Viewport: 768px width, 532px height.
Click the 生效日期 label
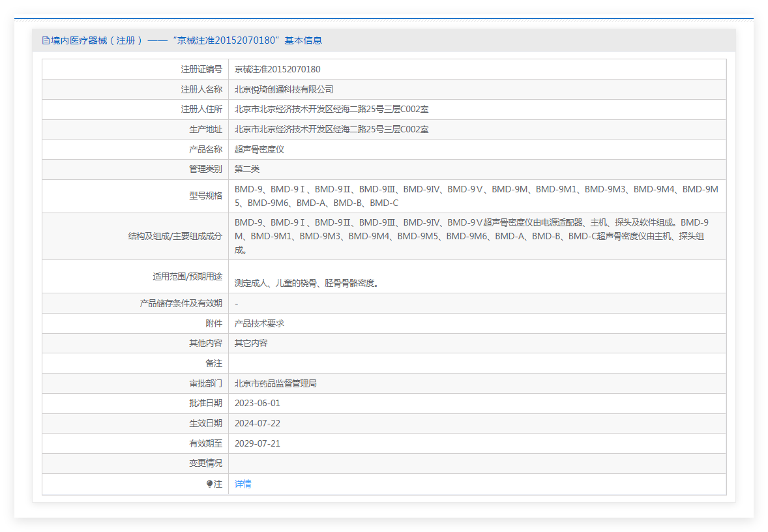tap(206, 423)
